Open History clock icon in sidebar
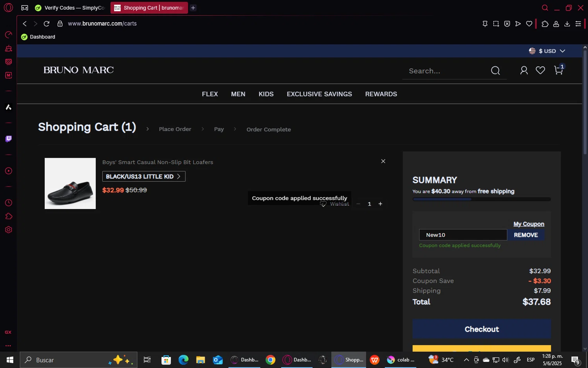Screen dimensions: 588x368 tap(8, 203)
